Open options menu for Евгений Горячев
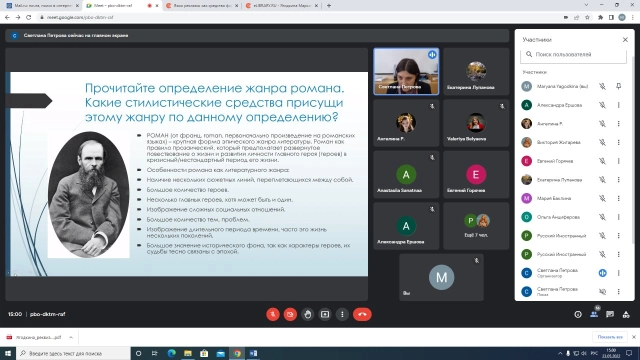Screen dimensions: 640x360 point(618,161)
